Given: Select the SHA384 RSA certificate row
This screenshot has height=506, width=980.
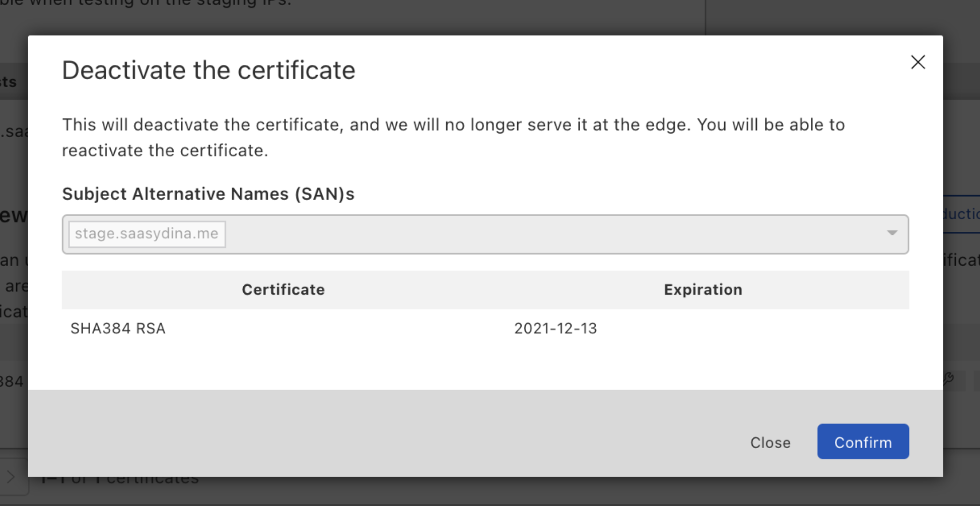Looking at the screenshot, I should coord(485,329).
